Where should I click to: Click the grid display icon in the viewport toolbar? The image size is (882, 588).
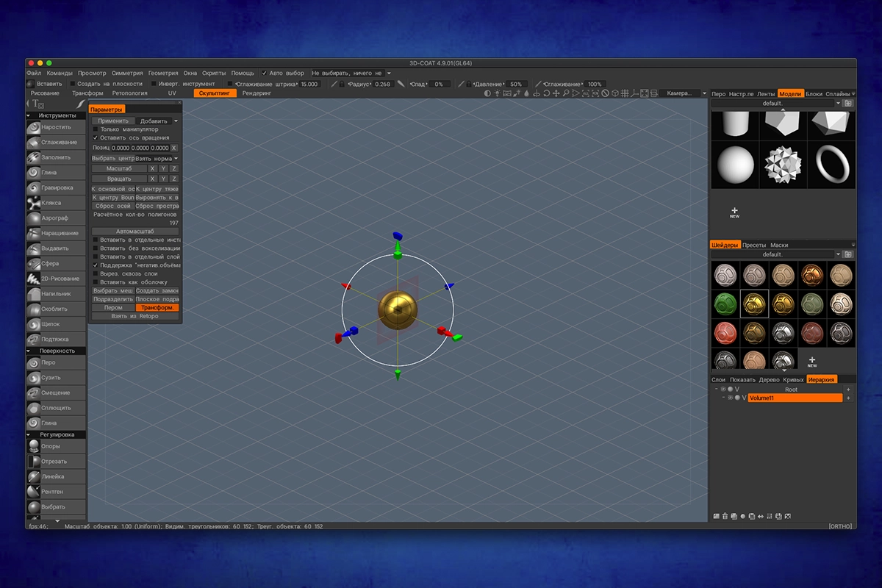625,93
